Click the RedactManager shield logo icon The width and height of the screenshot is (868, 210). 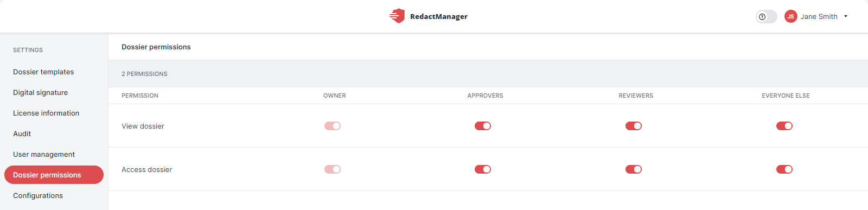397,16
